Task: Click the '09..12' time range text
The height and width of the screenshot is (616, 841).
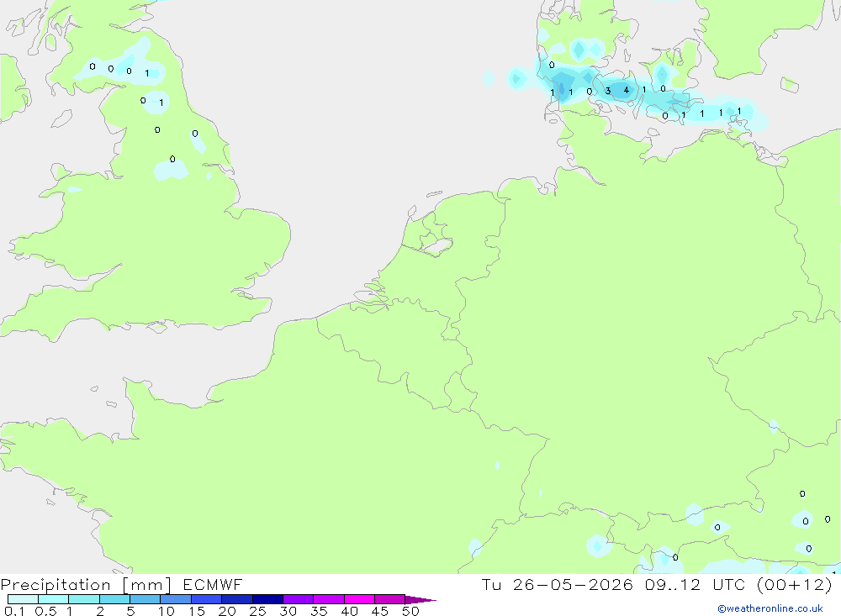Action: pyautogui.click(x=673, y=584)
